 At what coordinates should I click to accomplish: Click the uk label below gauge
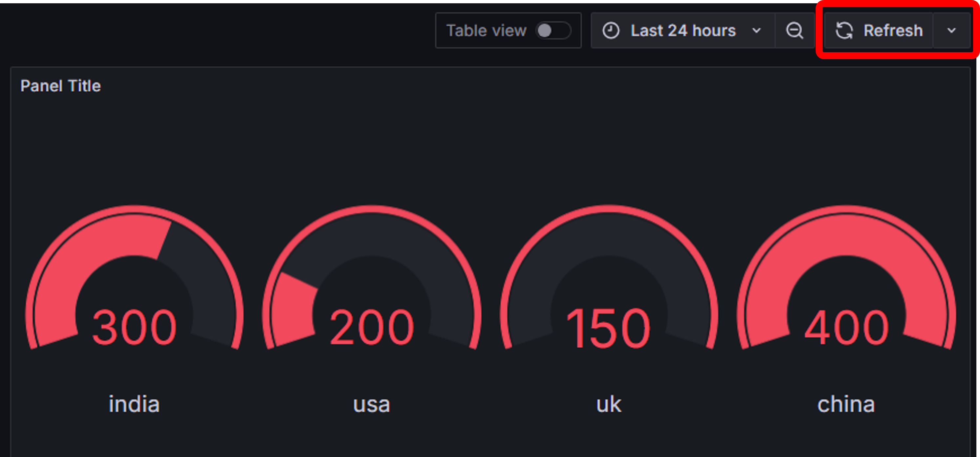tap(609, 404)
